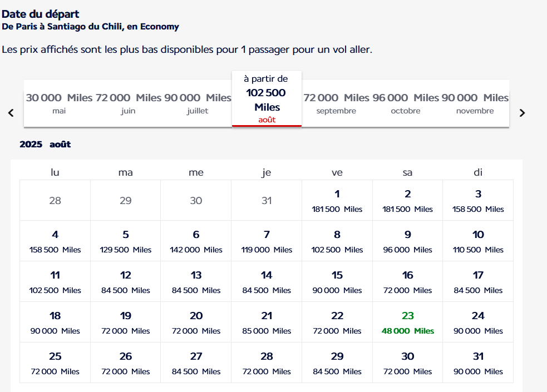The width and height of the screenshot is (547, 392).
Task: Select the mai tab at 30 000 Miles
Action: click(x=59, y=103)
